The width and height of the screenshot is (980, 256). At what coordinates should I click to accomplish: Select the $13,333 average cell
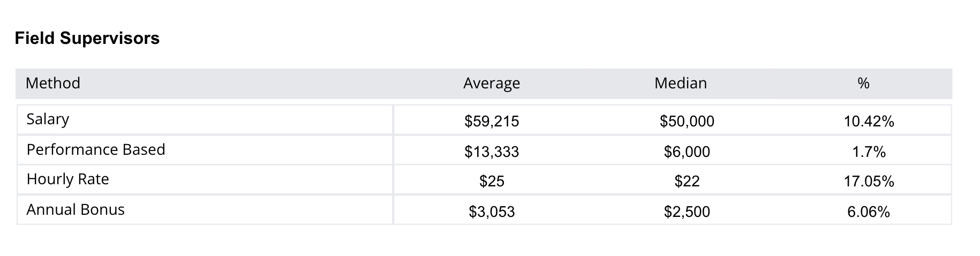coord(492,152)
